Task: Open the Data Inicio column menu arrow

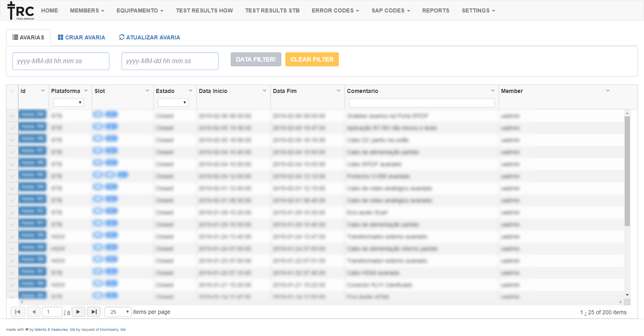Action: click(264, 91)
